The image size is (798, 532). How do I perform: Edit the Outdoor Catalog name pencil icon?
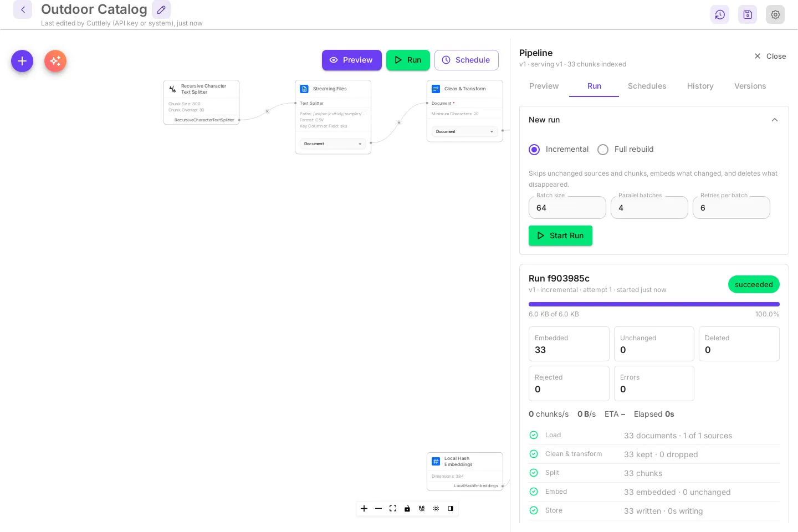tap(161, 9)
